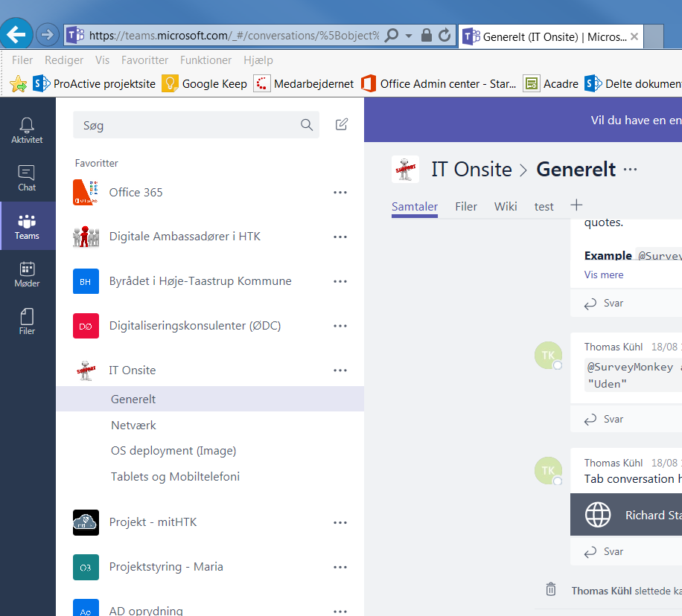This screenshot has width=682, height=616.
Task: Go back with browser back arrow
Action: pyautogui.click(x=16, y=34)
